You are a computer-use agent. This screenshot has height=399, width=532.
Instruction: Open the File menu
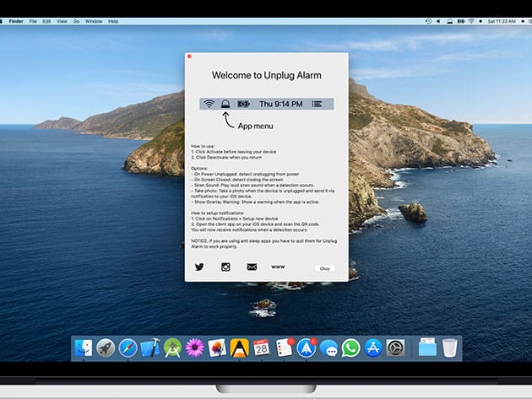pyautogui.click(x=35, y=21)
